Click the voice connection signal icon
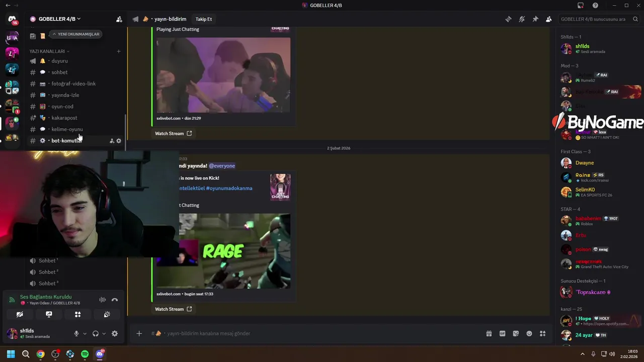This screenshot has width=644, height=362. coord(12,300)
